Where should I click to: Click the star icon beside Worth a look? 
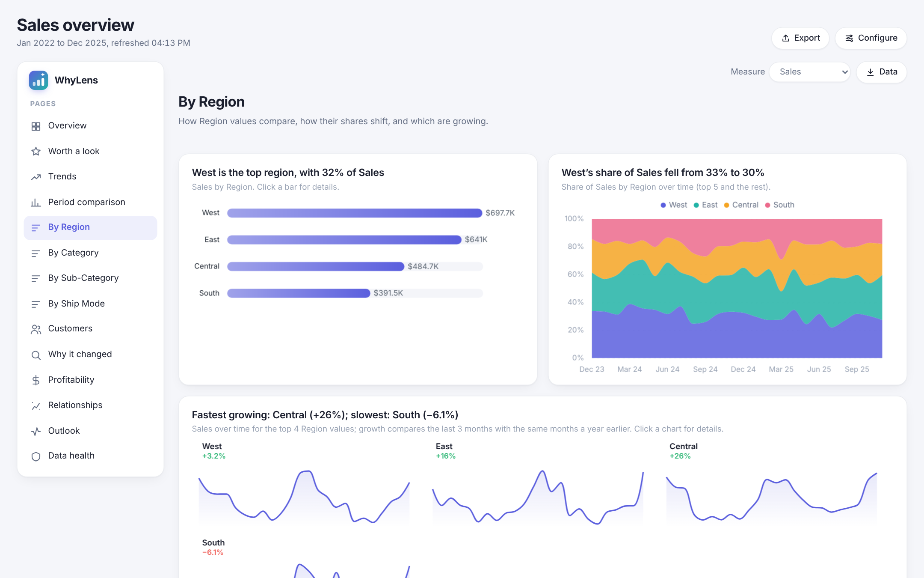tap(36, 152)
